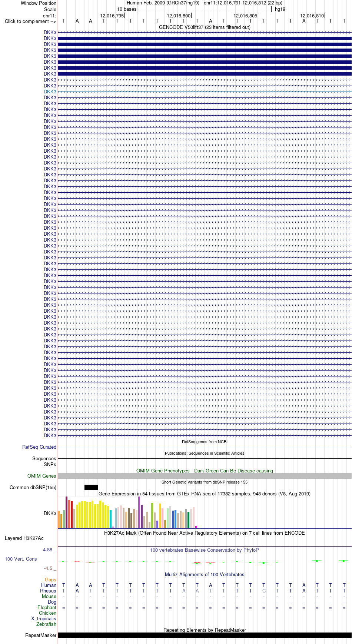Open the GENCODE V50lift37 track title
The image size is (352, 644).
[205, 27]
